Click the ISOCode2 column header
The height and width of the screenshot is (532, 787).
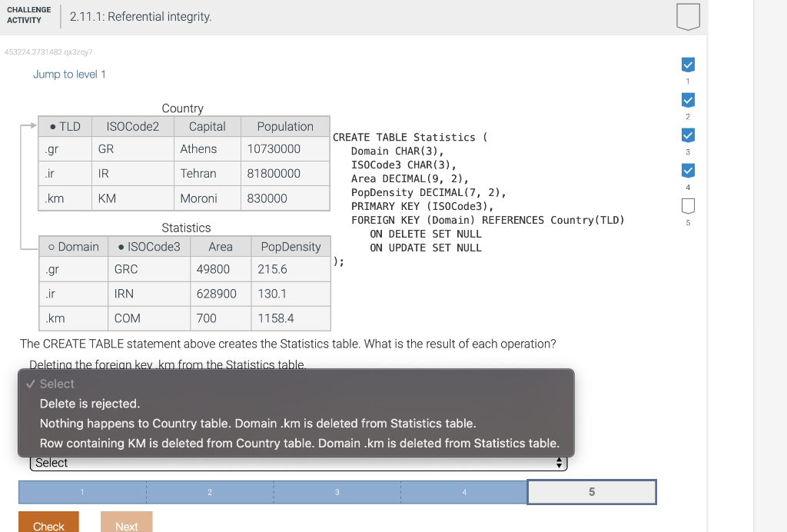click(133, 127)
